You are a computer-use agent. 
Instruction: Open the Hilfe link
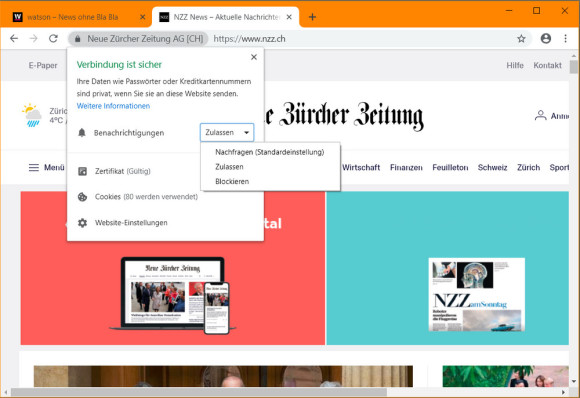(515, 65)
